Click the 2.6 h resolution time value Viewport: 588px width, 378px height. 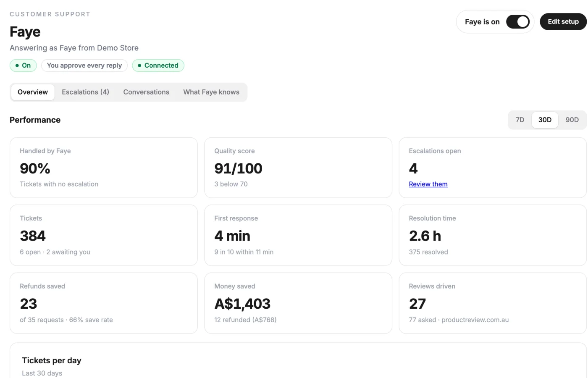tap(425, 236)
